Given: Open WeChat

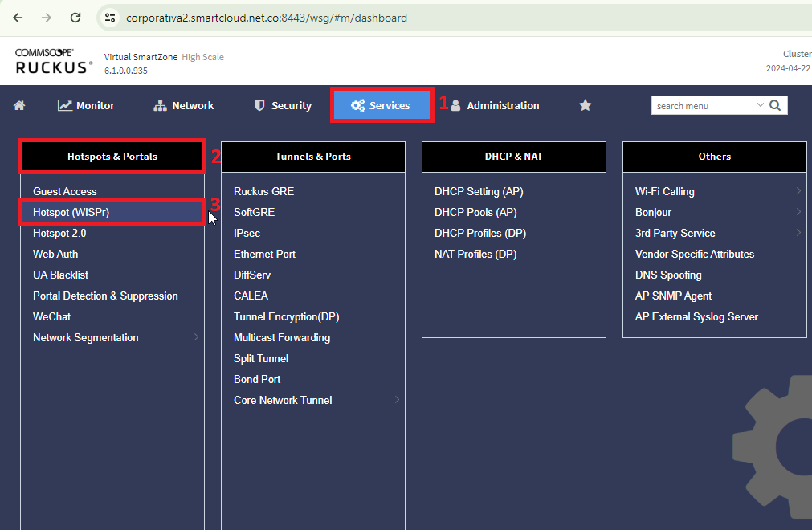Looking at the screenshot, I should pos(51,316).
